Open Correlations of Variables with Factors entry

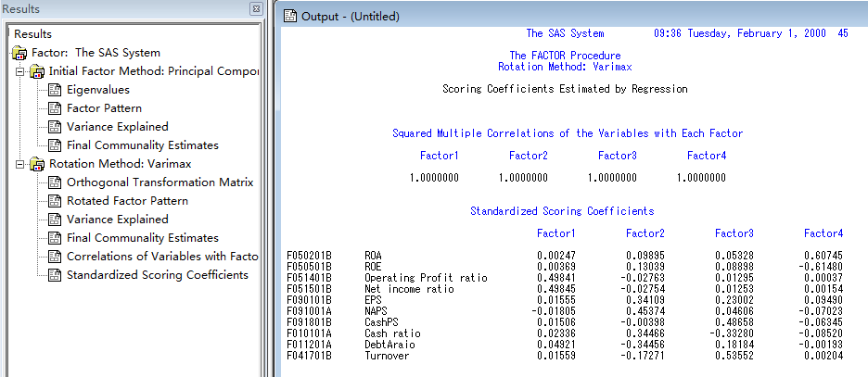pyautogui.click(x=161, y=257)
